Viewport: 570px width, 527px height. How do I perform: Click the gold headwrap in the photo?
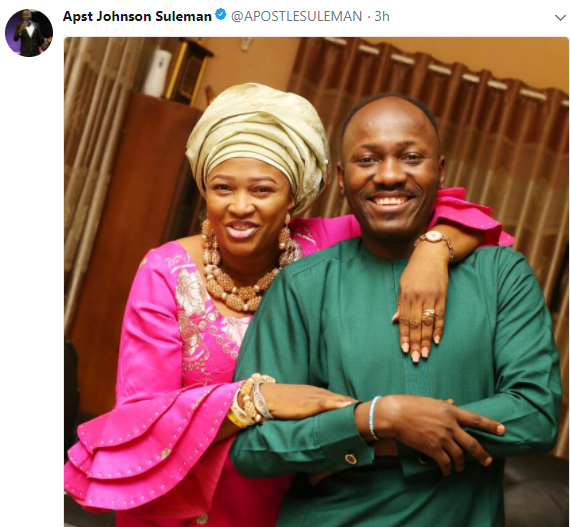tap(258, 140)
